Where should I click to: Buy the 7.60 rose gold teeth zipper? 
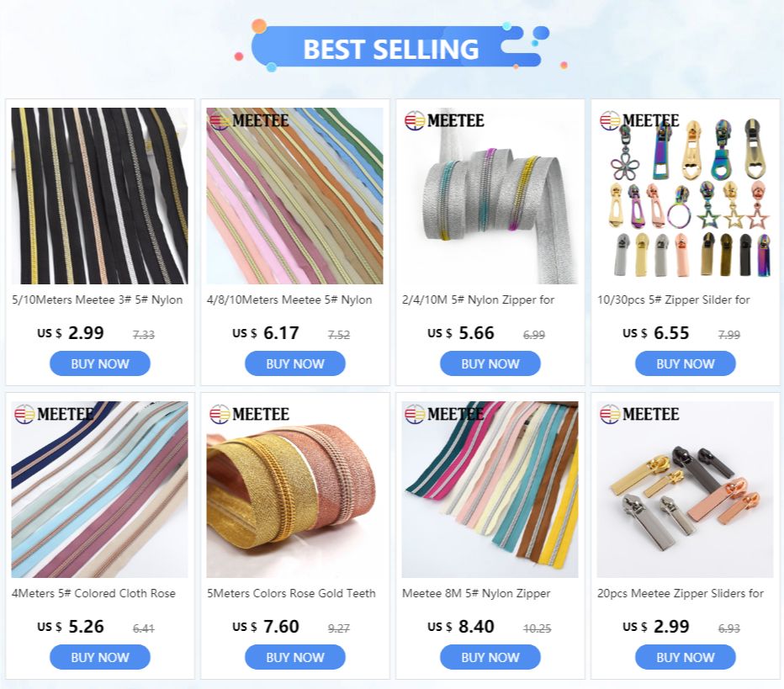coord(295,657)
